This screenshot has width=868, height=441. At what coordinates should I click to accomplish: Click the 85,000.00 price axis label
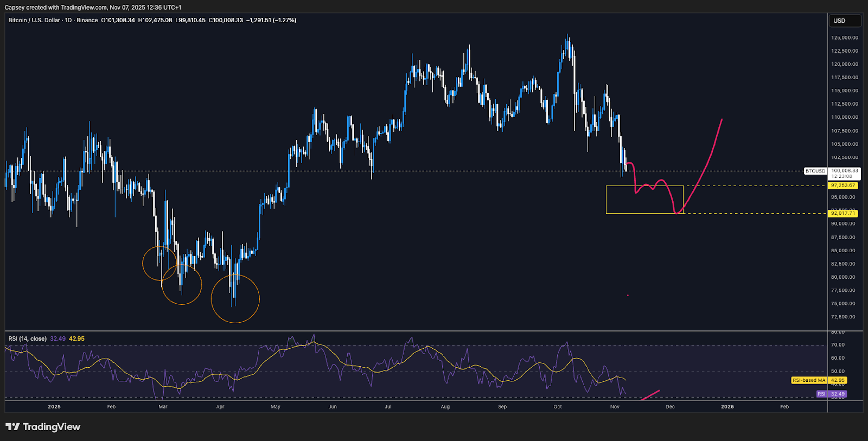(x=843, y=251)
